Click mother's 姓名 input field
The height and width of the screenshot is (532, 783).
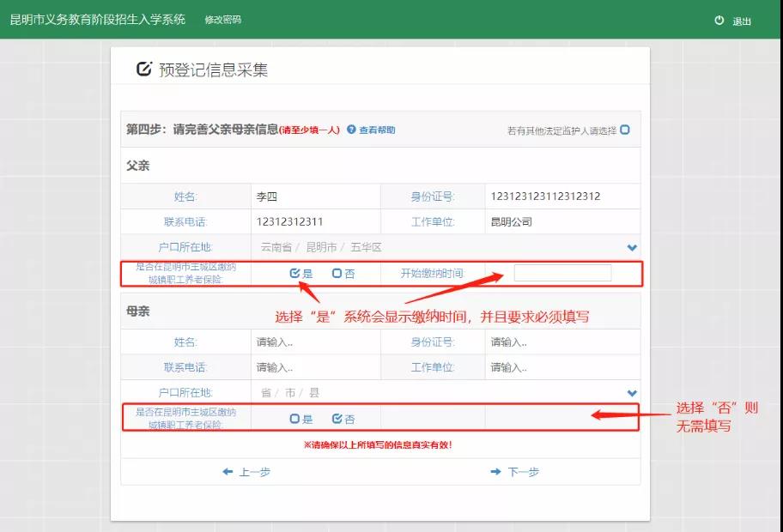[316, 342]
